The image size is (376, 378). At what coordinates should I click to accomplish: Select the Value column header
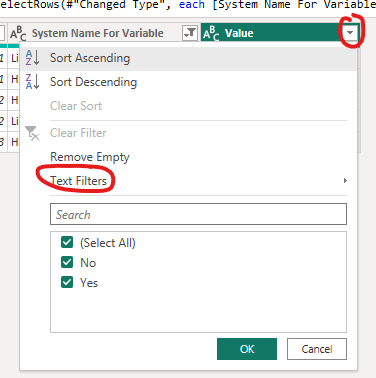pyautogui.click(x=280, y=33)
